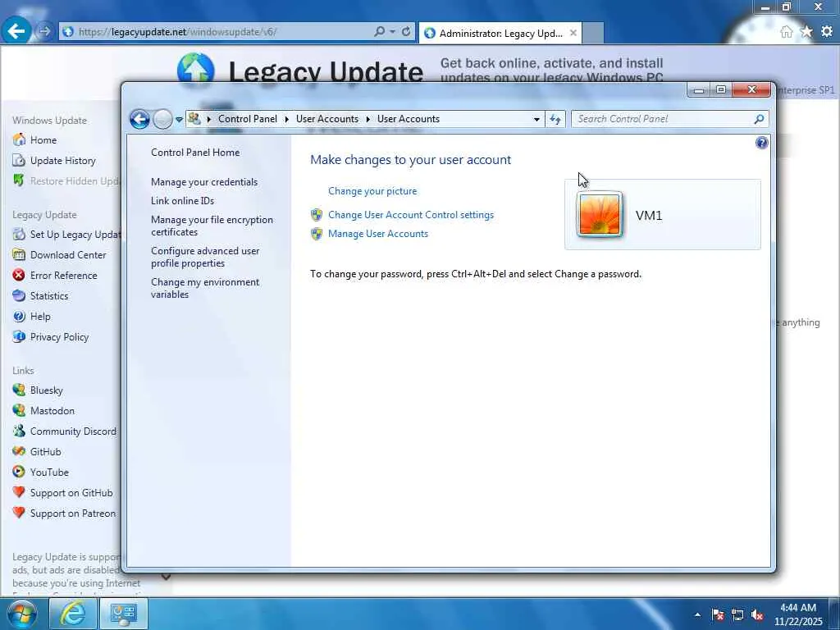Click Action Center flag tray icon

tap(718, 614)
